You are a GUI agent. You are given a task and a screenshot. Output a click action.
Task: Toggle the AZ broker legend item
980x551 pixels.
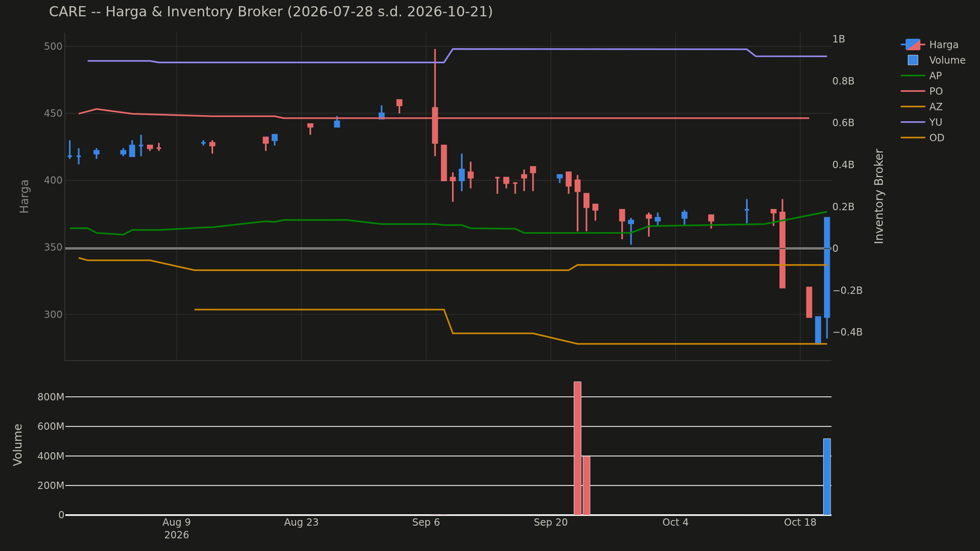pos(922,107)
